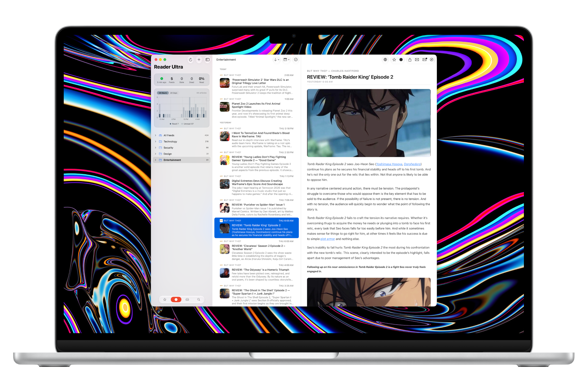Open 'The Odyssey' Is a Homeric Triumph review
Image resolution: width=588 pixels, height=368 pixels.
pyautogui.click(x=256, y=272)
